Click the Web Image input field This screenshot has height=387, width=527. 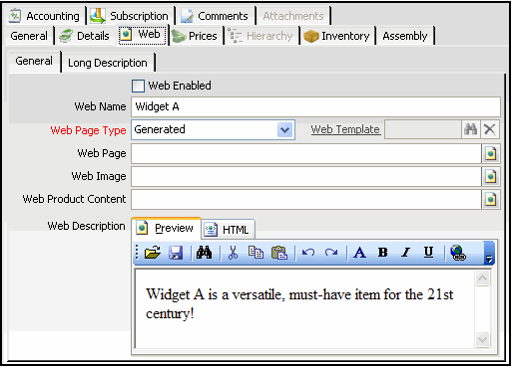click(x=306, y=177)
